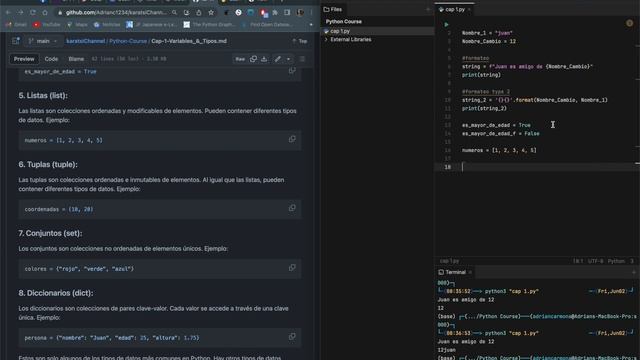Change the UTF-8 encoding in the status bar

click(x=596, y=261)
